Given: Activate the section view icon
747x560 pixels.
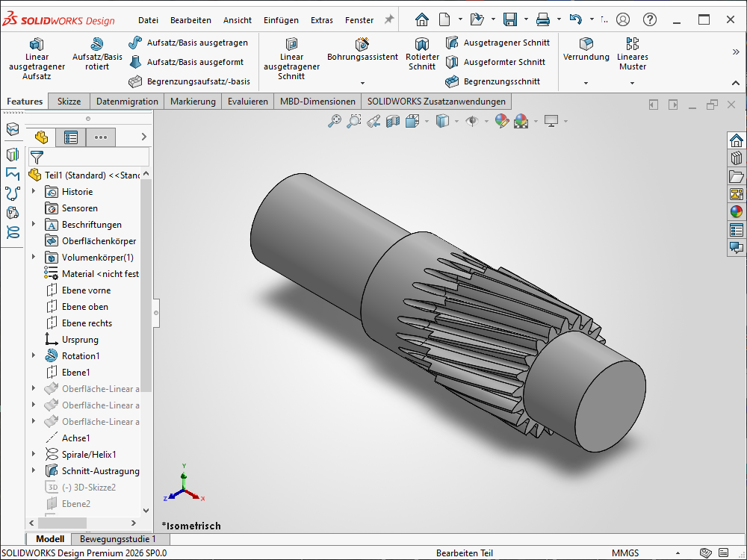Looking at the screenshot, I should [x=392, y=120].
